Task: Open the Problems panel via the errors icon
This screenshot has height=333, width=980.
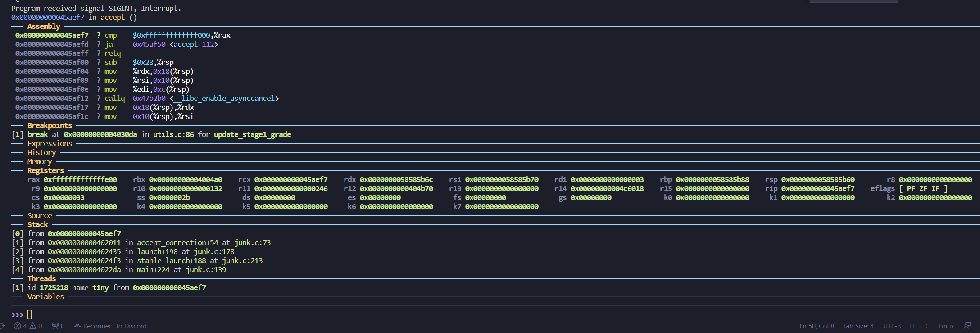Action: pyautogui.click(x=18, y=326)
